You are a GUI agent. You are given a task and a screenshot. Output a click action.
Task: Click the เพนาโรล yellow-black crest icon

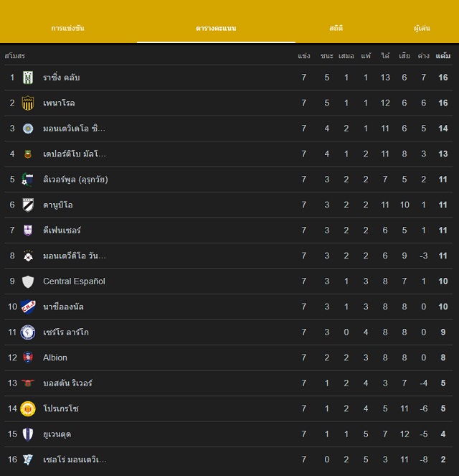point(28,103)
